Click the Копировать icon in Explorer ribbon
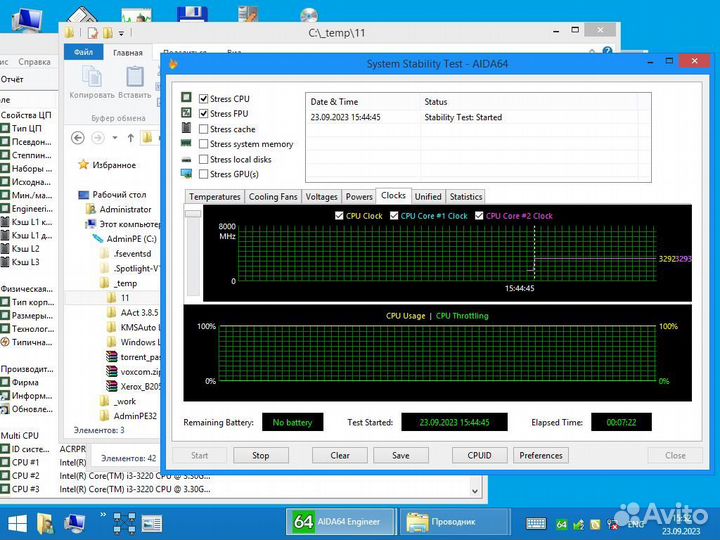This screenshot has width=720, height=540. (x=92, y=76)
